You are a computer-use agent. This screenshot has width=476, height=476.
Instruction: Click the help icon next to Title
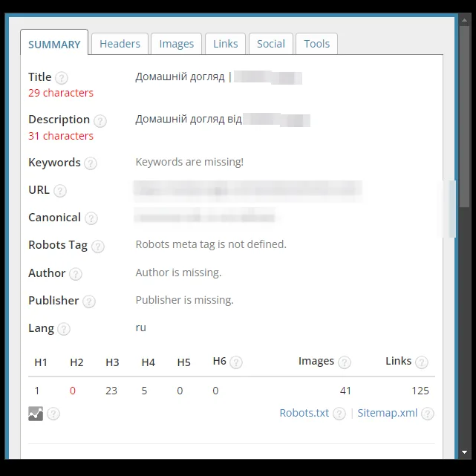pyautogui.click(x=62, y=78)
